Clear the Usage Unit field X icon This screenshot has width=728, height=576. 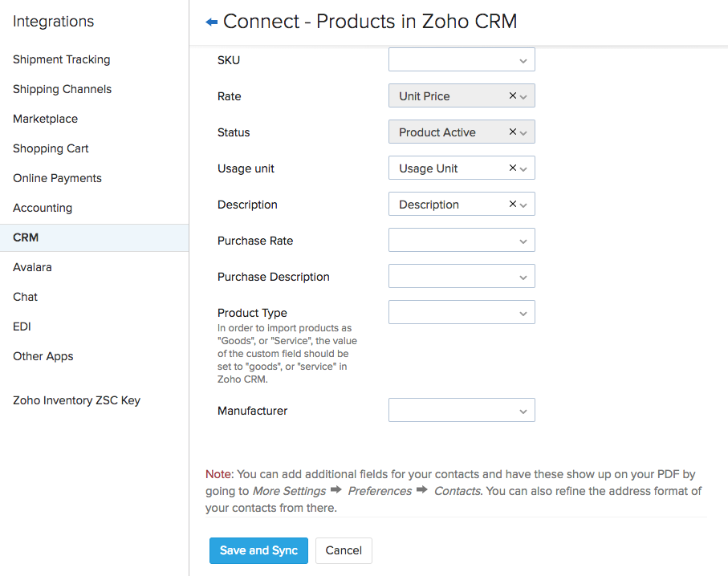click(513, 168)
